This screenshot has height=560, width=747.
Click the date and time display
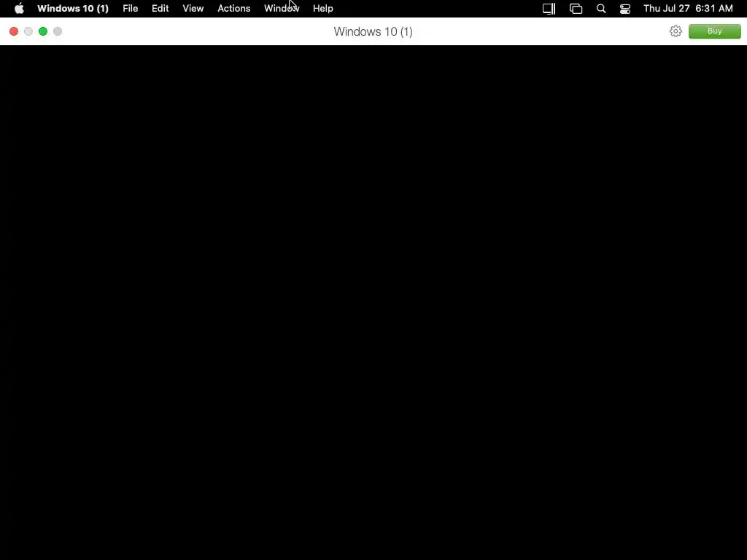688,9
